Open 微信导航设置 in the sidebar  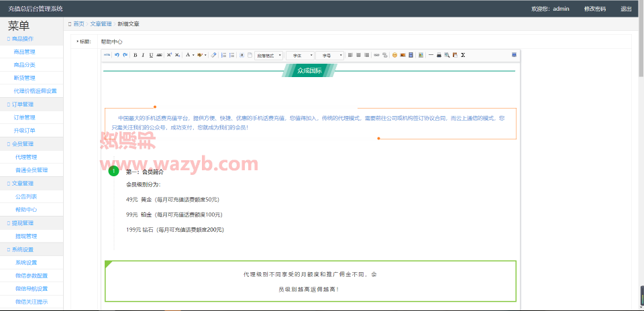pos(32,289)
